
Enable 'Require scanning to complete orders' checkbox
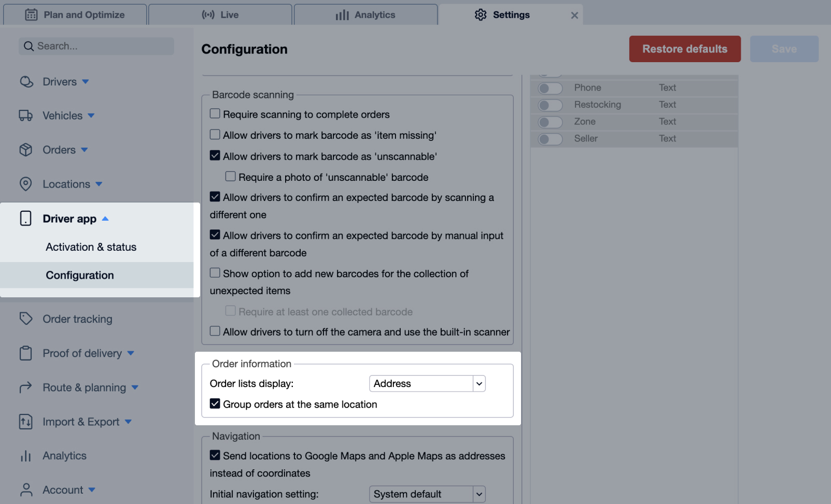(215, 114)
